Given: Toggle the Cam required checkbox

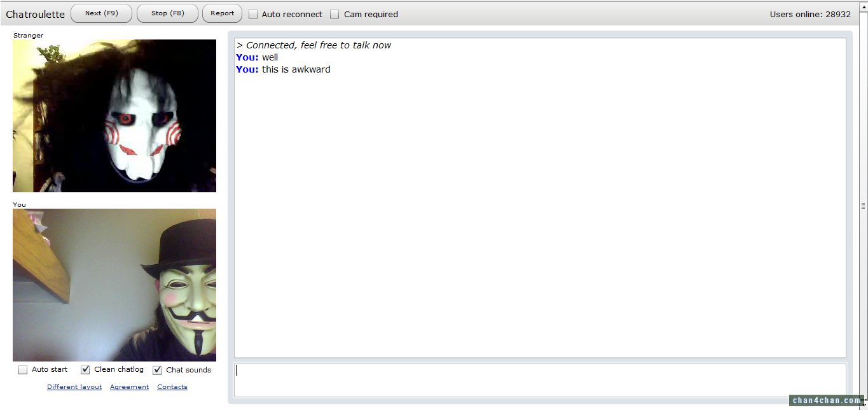Looking at the screenshot, I should 334,14.
